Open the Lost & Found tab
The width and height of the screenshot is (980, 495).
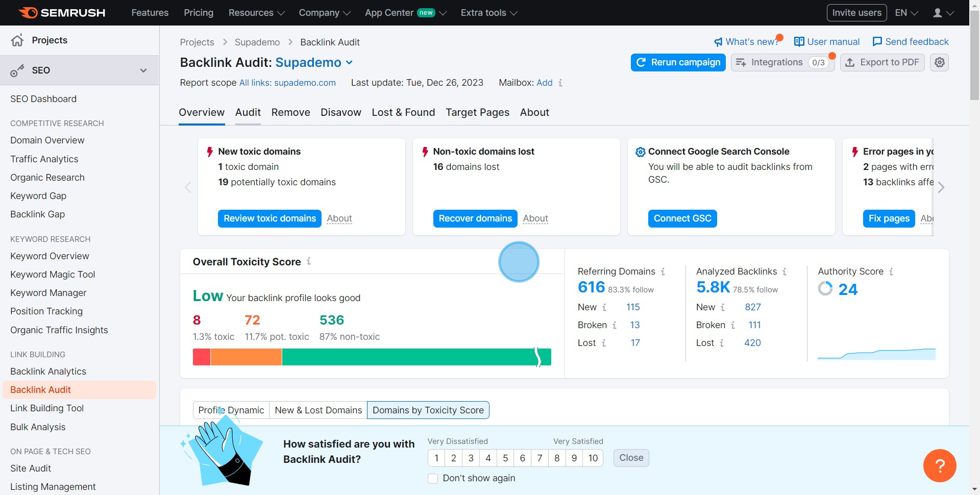click(403, 112)
